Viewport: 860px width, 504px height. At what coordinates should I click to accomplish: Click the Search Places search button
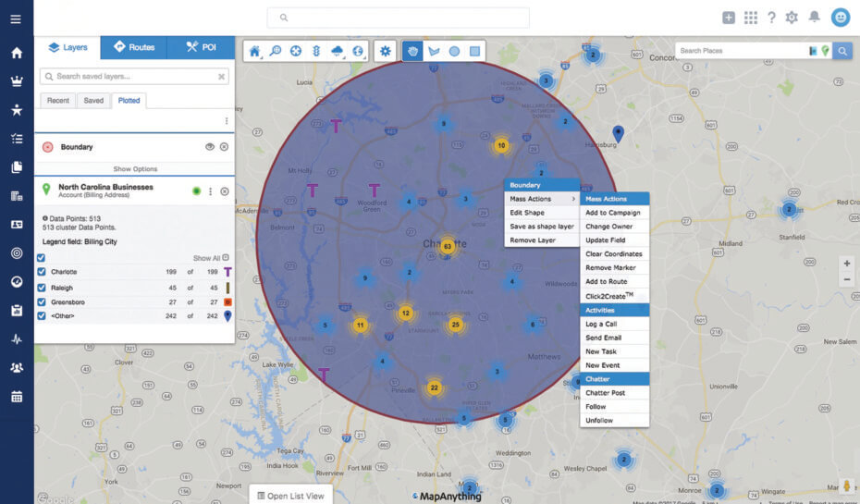click(842, 51)
